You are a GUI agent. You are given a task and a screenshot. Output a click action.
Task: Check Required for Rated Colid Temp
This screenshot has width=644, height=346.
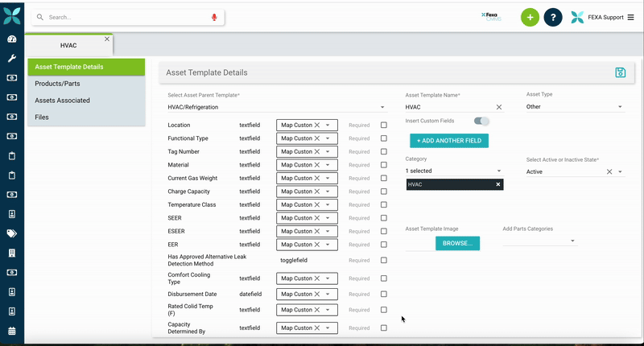(x=384, y=310)
